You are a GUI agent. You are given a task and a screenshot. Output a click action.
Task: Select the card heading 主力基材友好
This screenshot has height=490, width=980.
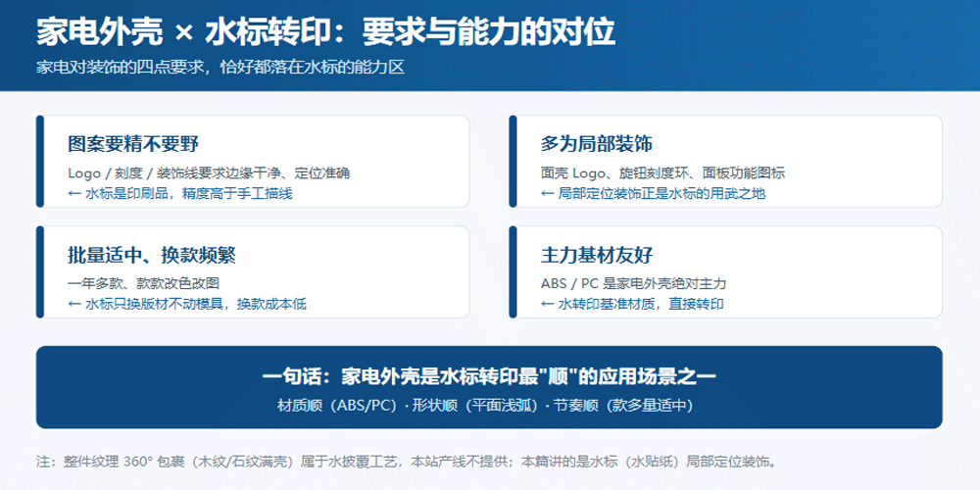click(x=596, y=255)
